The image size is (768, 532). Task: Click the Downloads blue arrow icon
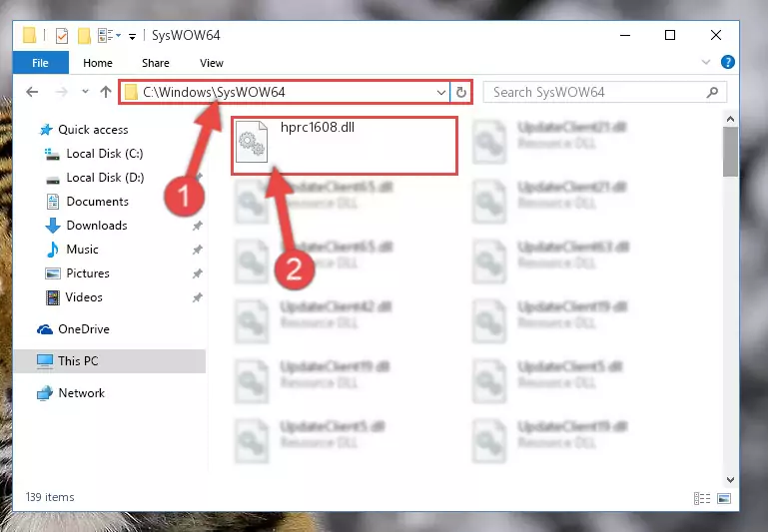click(52, 226)
